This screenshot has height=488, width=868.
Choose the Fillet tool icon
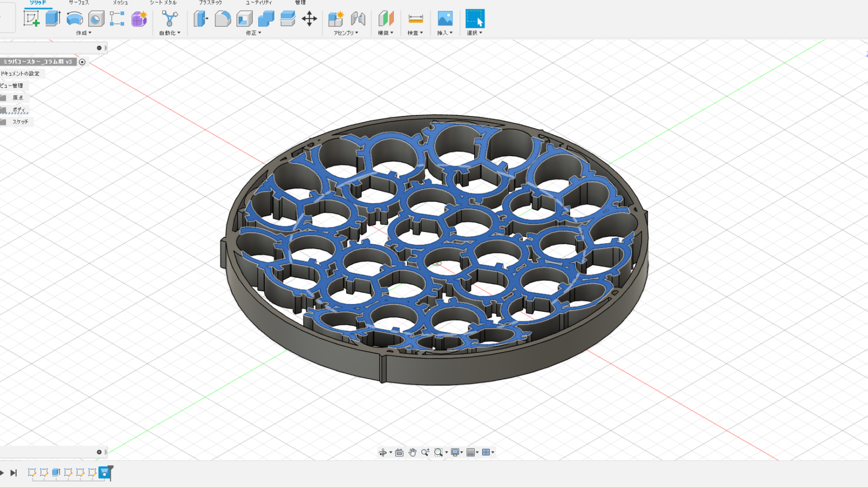[222, 19]
